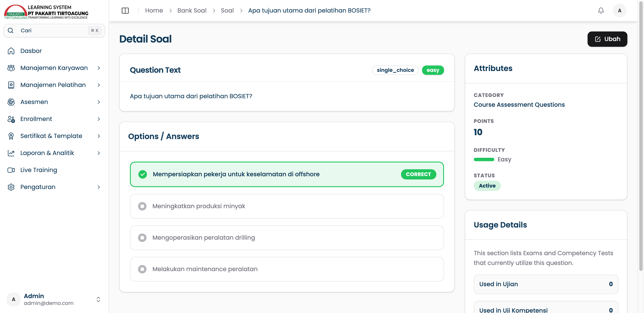
Task: Click the Admin avatar in sidebar footer
Action: (13, 299)
